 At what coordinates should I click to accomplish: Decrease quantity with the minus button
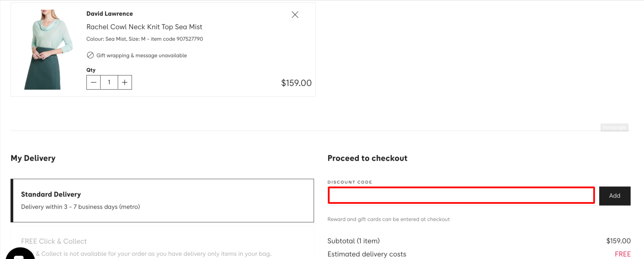(x=93, y=82)
